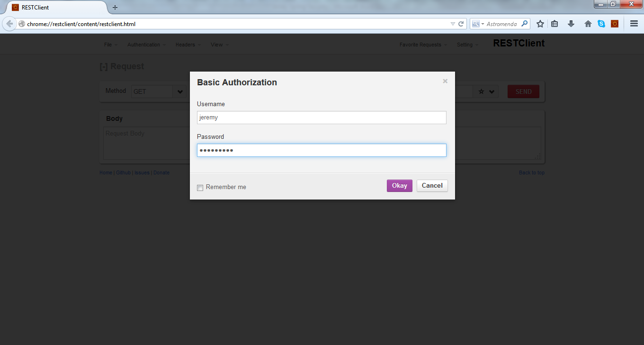This screenshot has height=345, width=644.
Task: Open the downloads arrow icon
Action: pos(571,24)
